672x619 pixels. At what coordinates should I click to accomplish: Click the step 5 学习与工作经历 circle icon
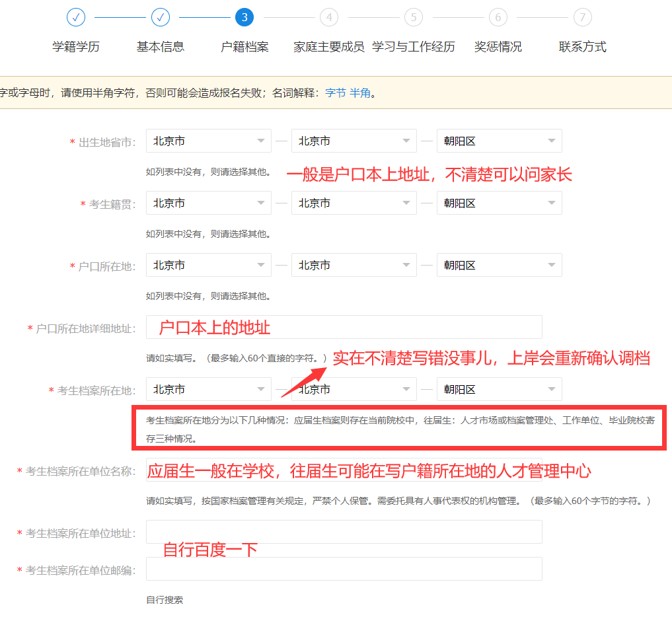(413, 17)
